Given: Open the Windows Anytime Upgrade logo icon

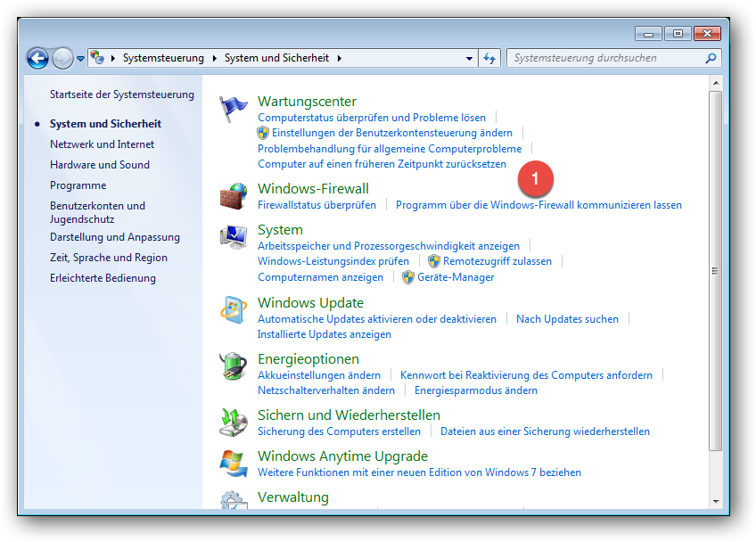Looking at the screenshot, I should tap(234, 464).
